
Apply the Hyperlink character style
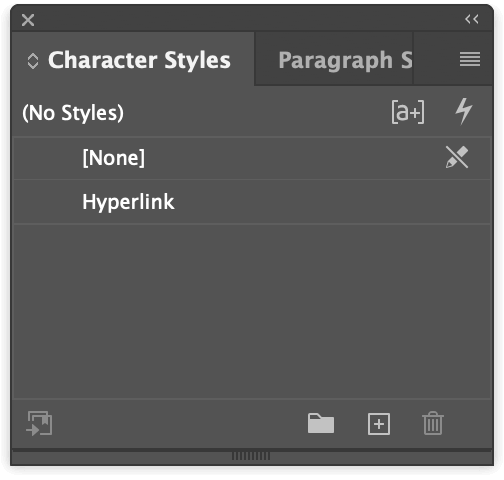pos(252,202)
